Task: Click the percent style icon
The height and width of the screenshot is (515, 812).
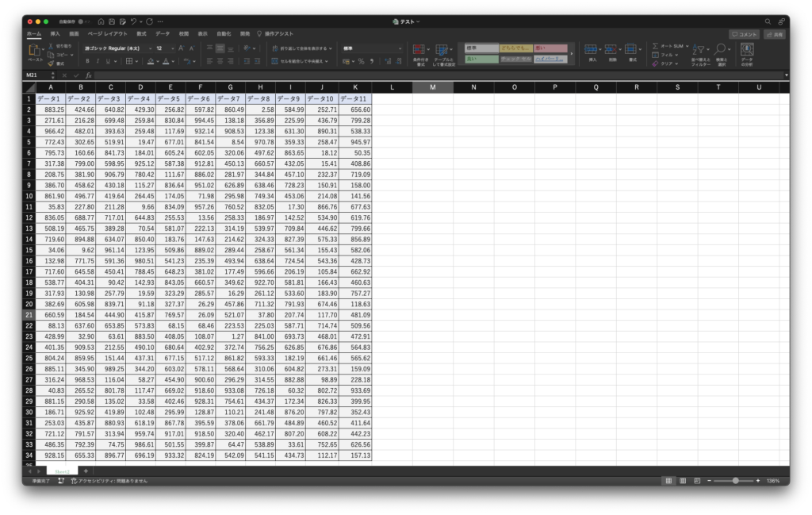Action: click(x=361, y=60)
